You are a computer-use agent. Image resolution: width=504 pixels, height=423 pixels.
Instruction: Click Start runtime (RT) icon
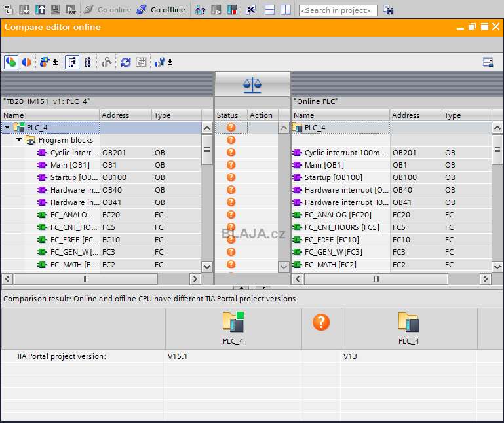pyautogui.click(x=71, y=10)
